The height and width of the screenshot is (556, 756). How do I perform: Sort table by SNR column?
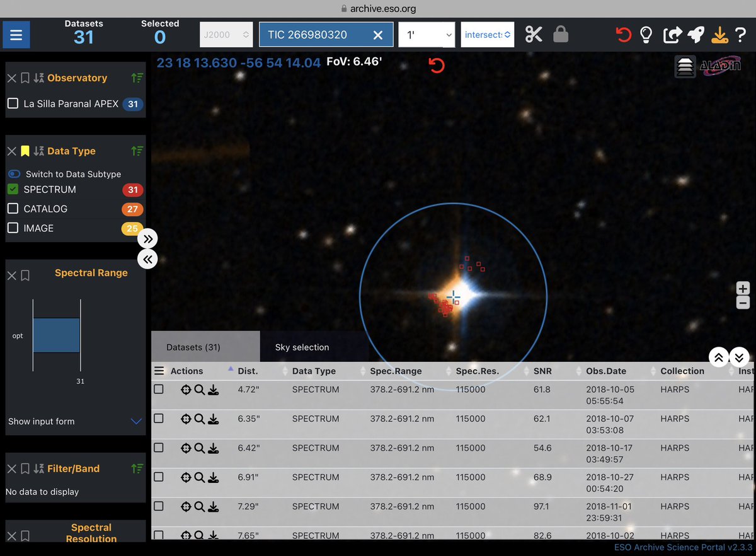(542, 371)
